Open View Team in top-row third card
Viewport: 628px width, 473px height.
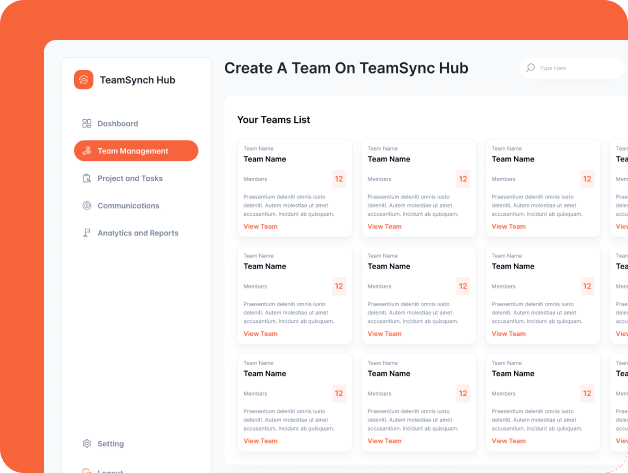pos(509,226)
